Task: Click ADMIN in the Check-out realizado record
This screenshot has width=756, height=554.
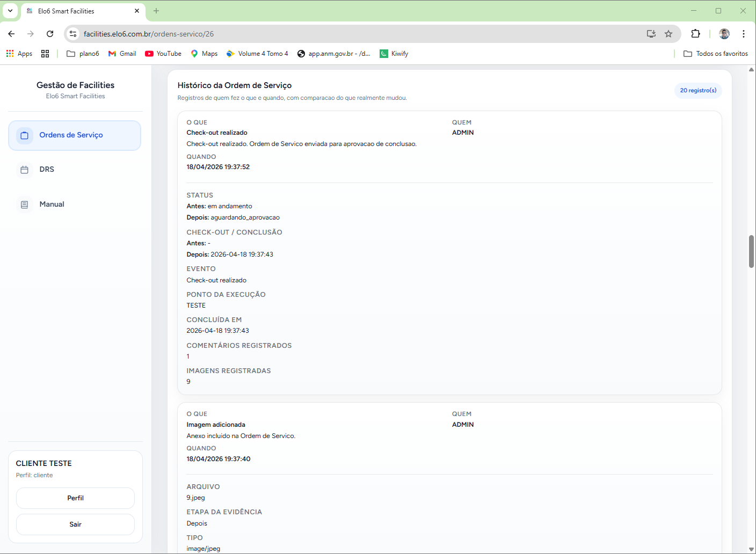Action: (x=463, y=133)
